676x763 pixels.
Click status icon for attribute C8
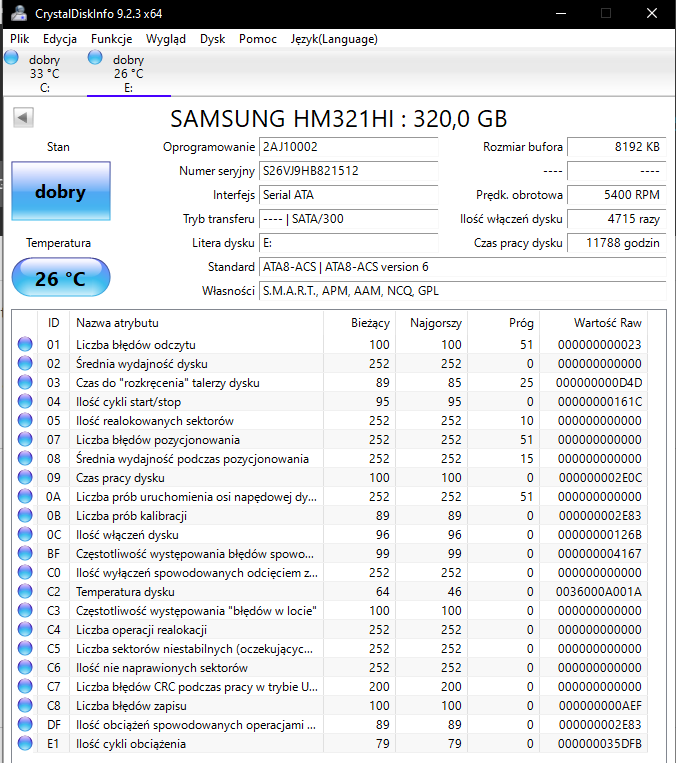[x=25, y=705]
